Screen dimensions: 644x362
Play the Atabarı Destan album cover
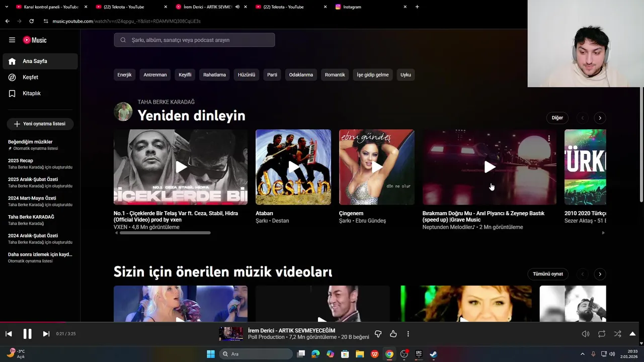click(293, 167)
